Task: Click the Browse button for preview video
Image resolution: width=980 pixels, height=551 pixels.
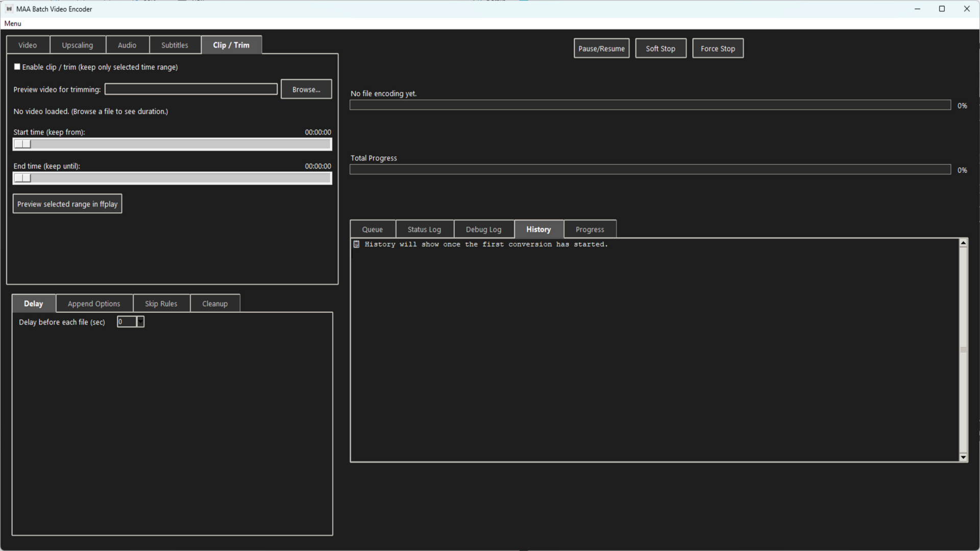Action: [306, 89]
